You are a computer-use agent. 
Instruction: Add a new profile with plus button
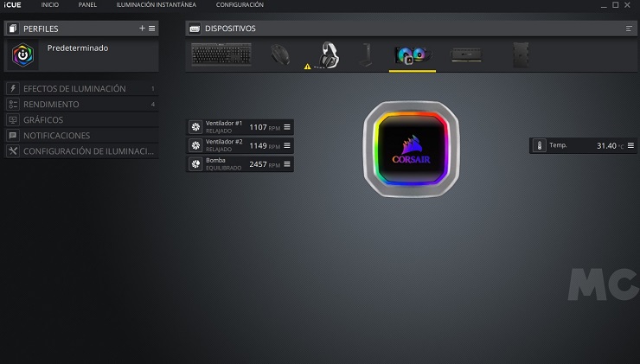coord(142,29)
